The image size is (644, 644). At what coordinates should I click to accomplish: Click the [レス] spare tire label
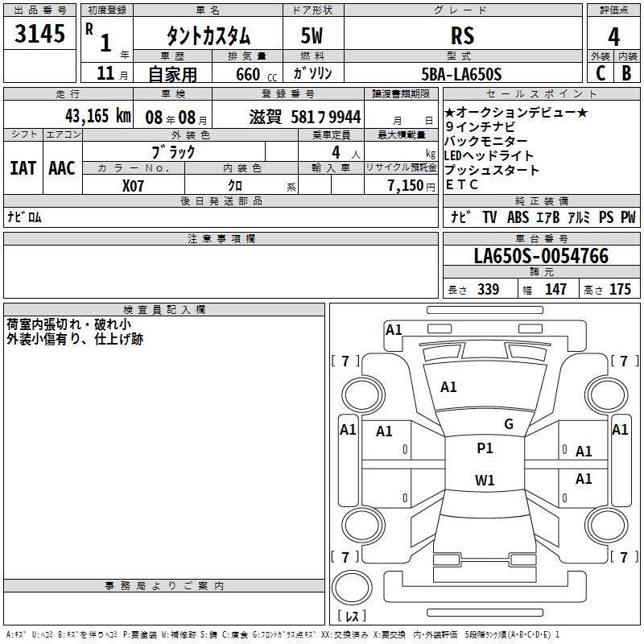pos(352,616)
